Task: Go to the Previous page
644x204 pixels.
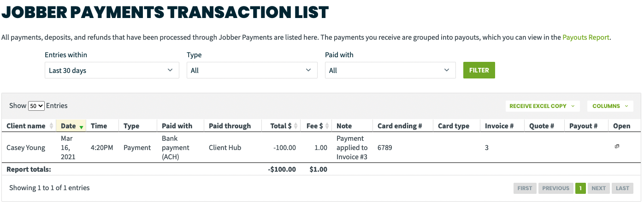Action: coord(555,188)
